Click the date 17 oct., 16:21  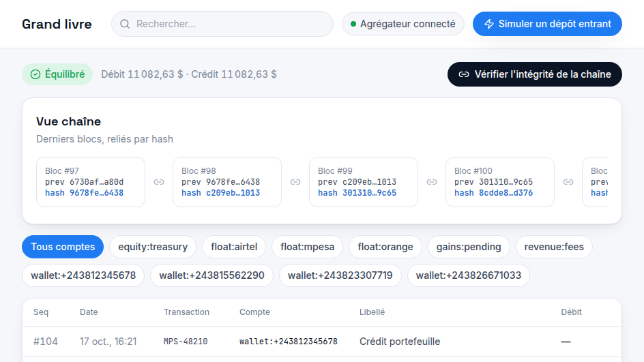(108, 342)
